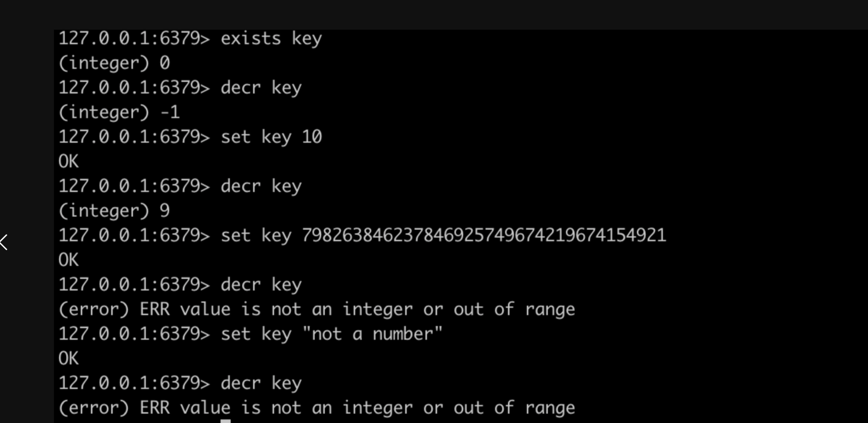Click the long number 7982638462378... value

point(484,235)
